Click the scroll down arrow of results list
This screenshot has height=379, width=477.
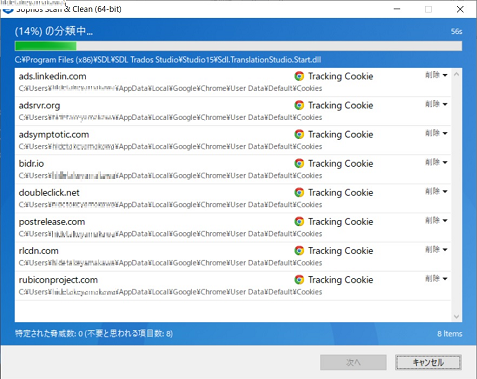tap(456, 316)
